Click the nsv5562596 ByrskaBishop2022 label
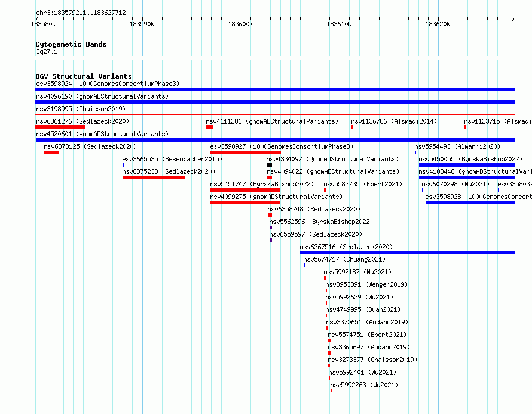Viewport: 532px width, 414px height. click(x=321, y=222)
